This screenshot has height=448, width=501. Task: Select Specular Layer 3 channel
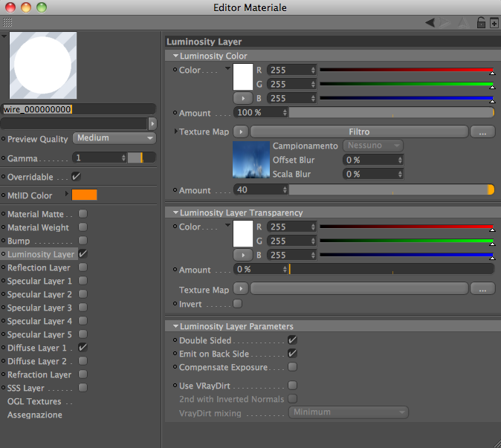coord(39,308)
